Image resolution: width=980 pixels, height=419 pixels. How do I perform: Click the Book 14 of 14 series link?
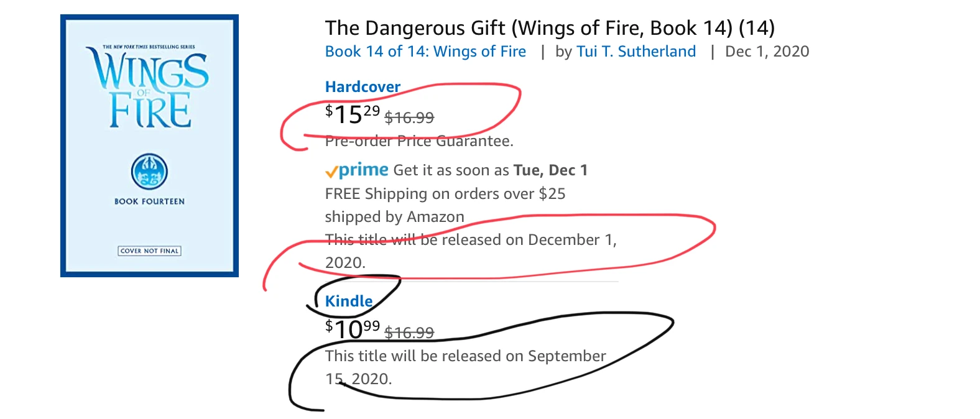pyautogui.click(x=425, y=52)
